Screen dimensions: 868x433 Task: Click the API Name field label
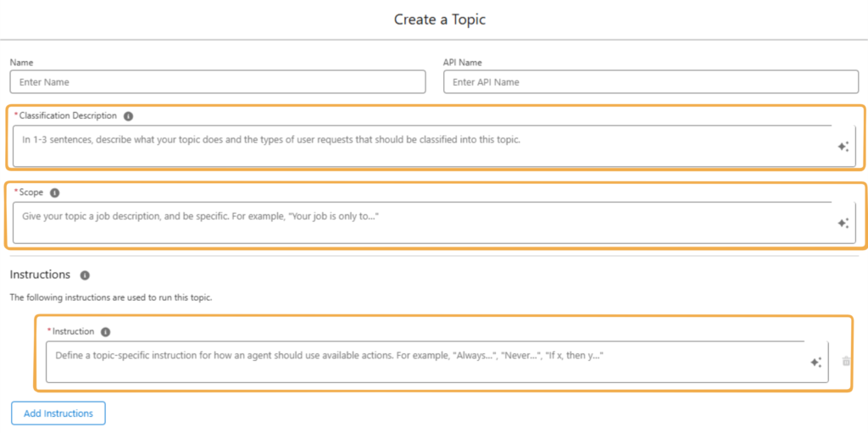tap(463, 63)
